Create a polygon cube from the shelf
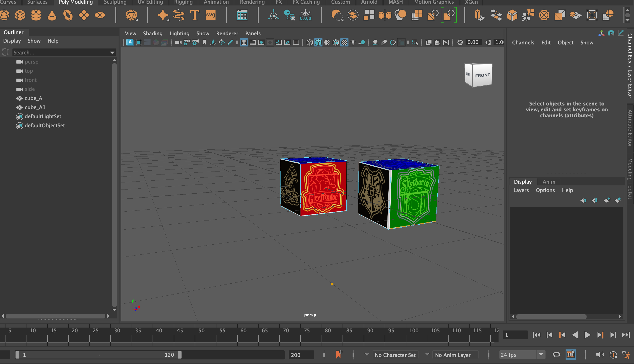The height and width of the screenshot is (364, 634). 20,15
